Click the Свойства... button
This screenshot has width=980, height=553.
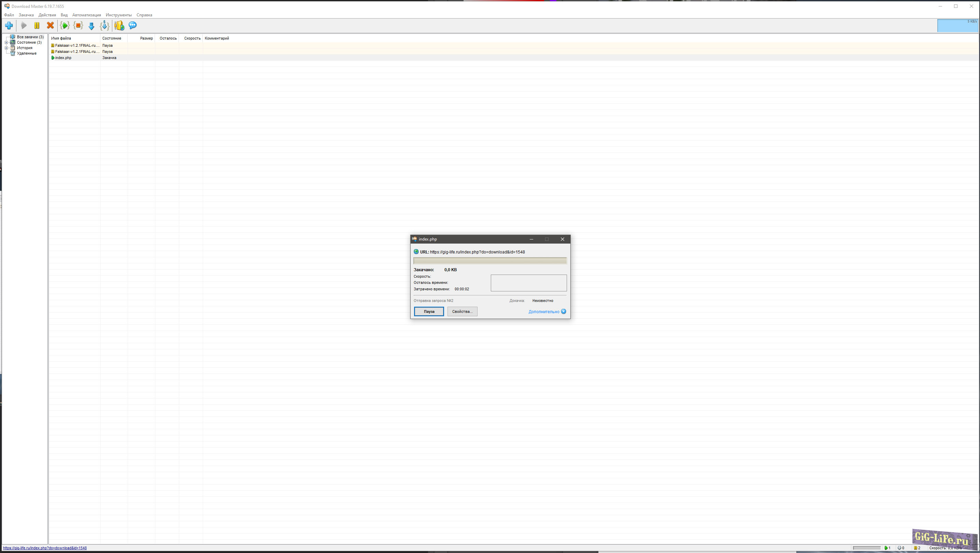pos(462,311)
